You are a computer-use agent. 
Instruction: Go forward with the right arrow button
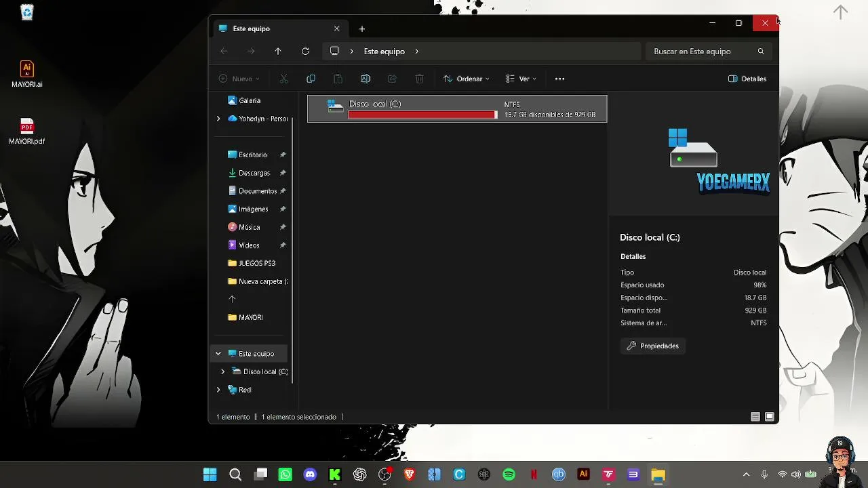pos(251,52)
